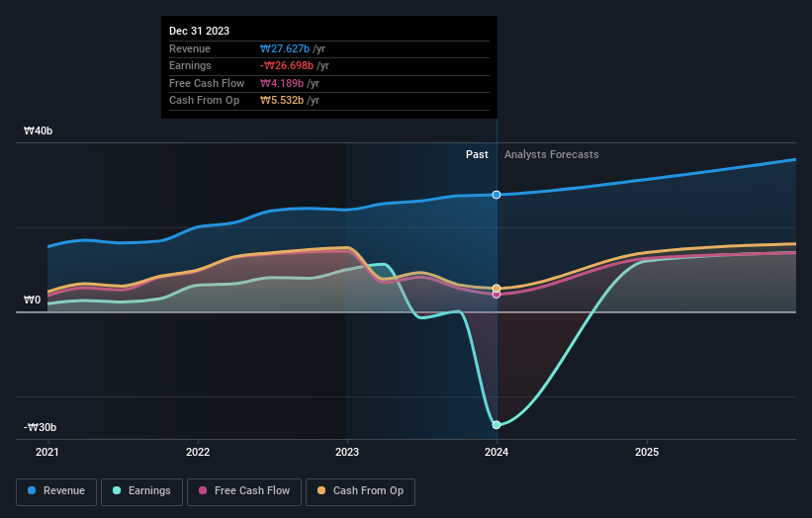
Task: Click the pink Free Cash Flow legend dot
Action: click(203, 490)
